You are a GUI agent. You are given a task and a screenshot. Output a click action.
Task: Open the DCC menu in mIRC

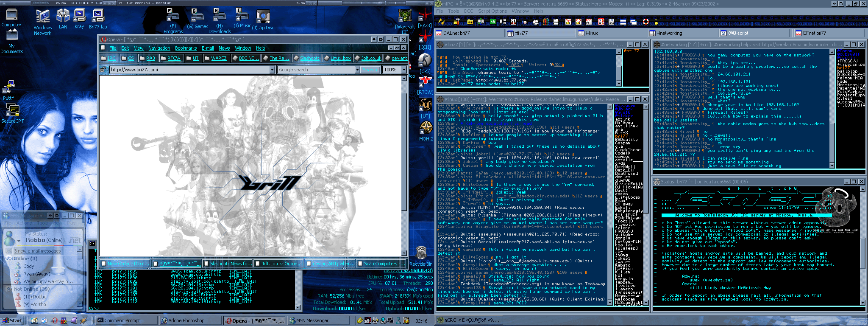(468, 11)
